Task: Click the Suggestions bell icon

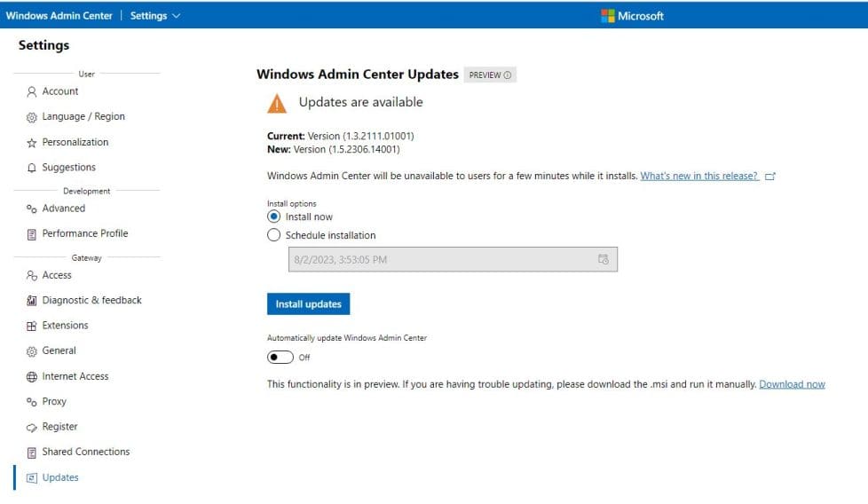Action: 32,168
